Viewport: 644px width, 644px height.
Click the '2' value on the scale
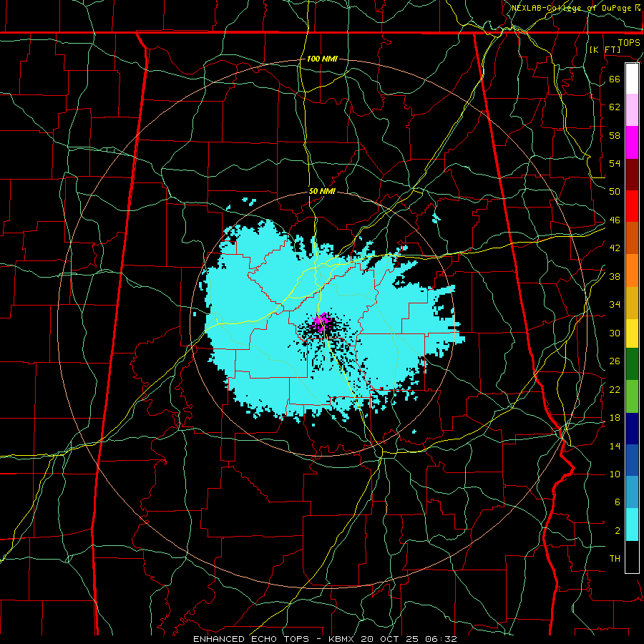(x=618, y=531)
